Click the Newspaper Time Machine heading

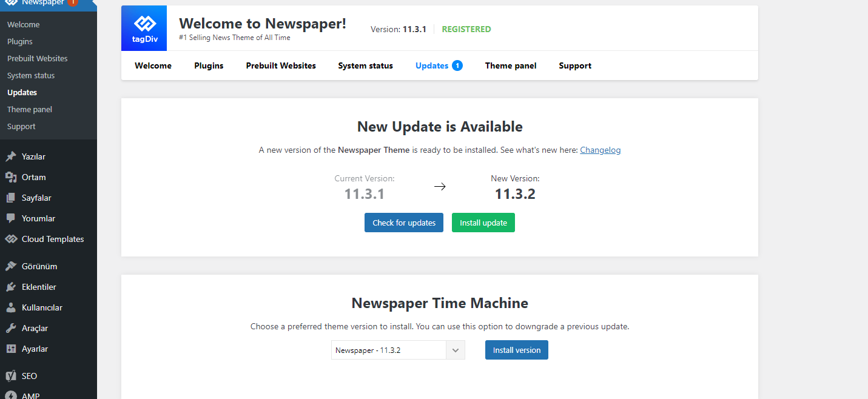440,303
